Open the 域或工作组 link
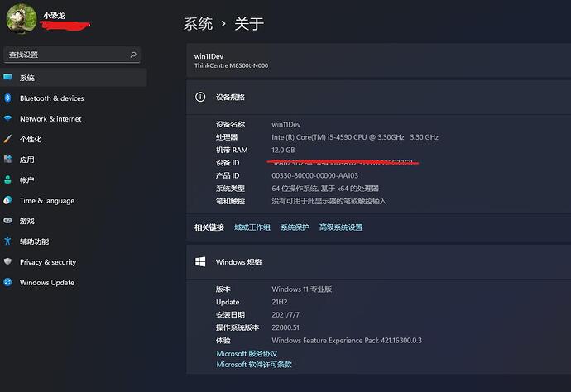Screen dimensions: 571x392 pyautogui.click(x=252, y=227)
